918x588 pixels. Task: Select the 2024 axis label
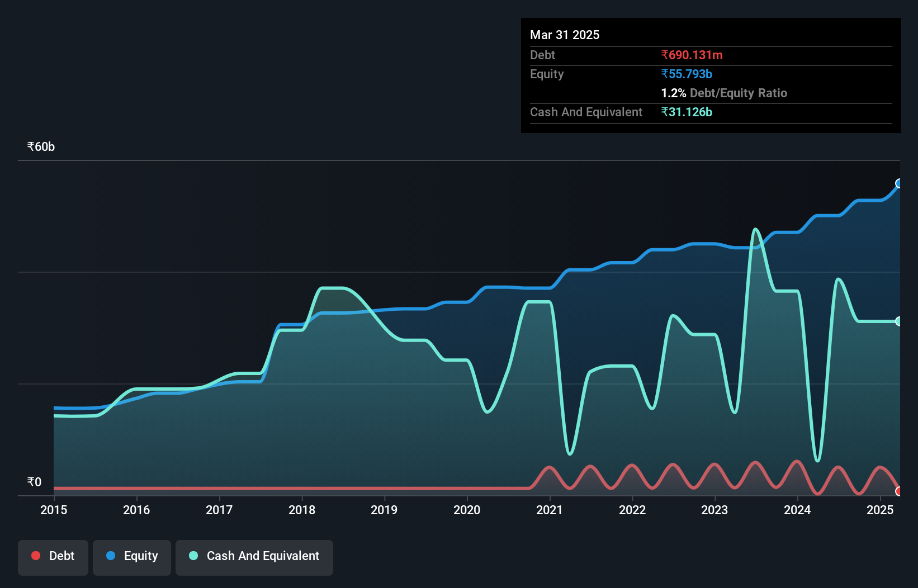(797, 510)
